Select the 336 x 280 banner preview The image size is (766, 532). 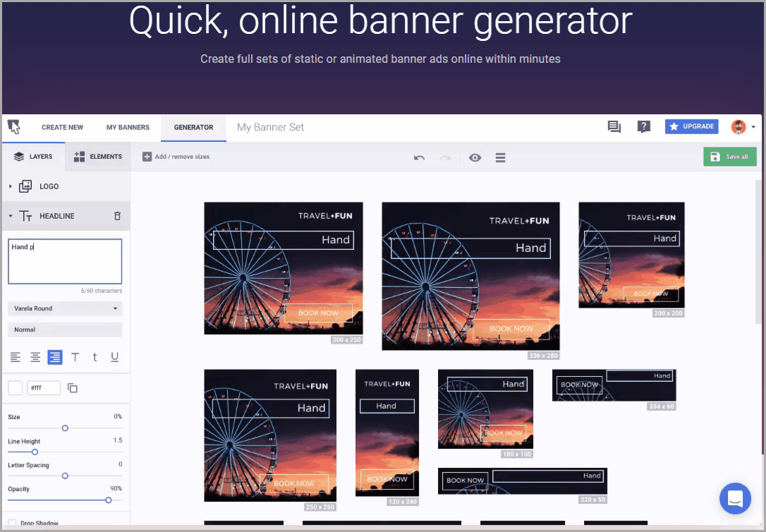pyautogui.click(x=470, y=276)
